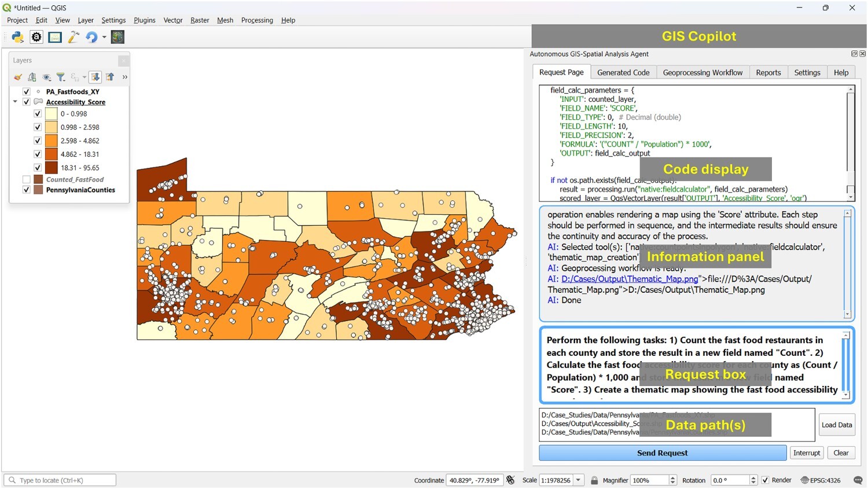Toggle Accessibility_Score layer visibility
Viewport: 868px width, 489px height.
[26, 102]
